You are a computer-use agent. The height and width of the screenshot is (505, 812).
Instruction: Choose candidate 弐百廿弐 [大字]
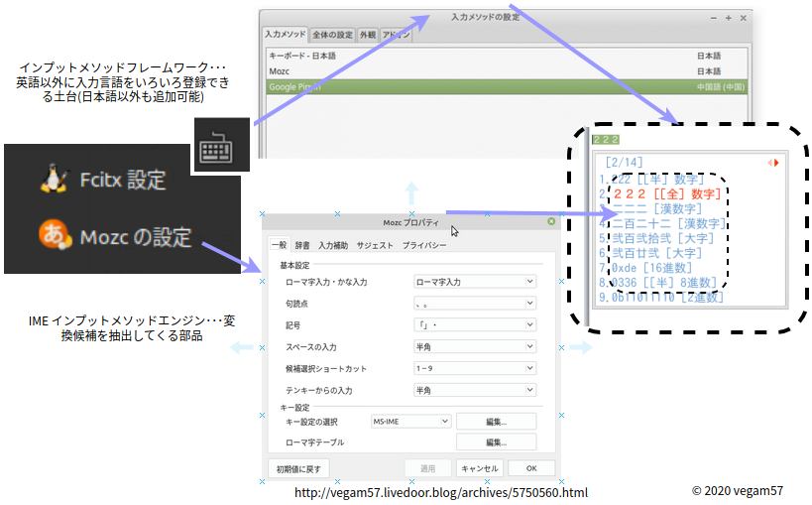coord(650,253)
